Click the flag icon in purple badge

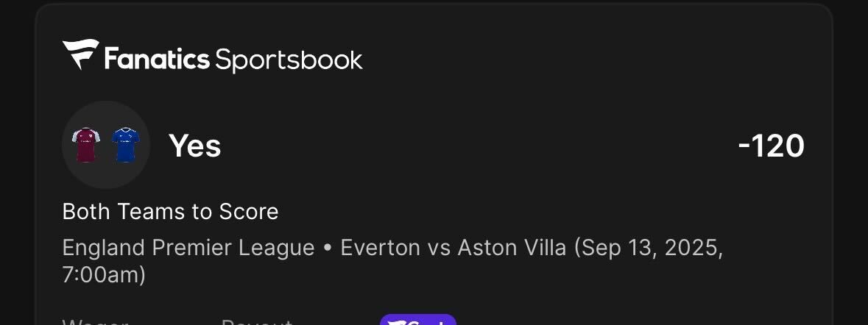398,321
